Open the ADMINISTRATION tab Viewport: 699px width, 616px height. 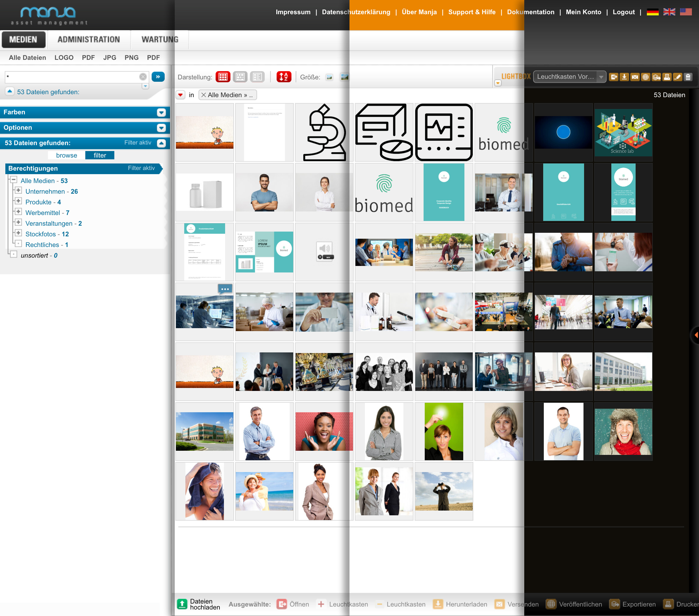[89, 39]
